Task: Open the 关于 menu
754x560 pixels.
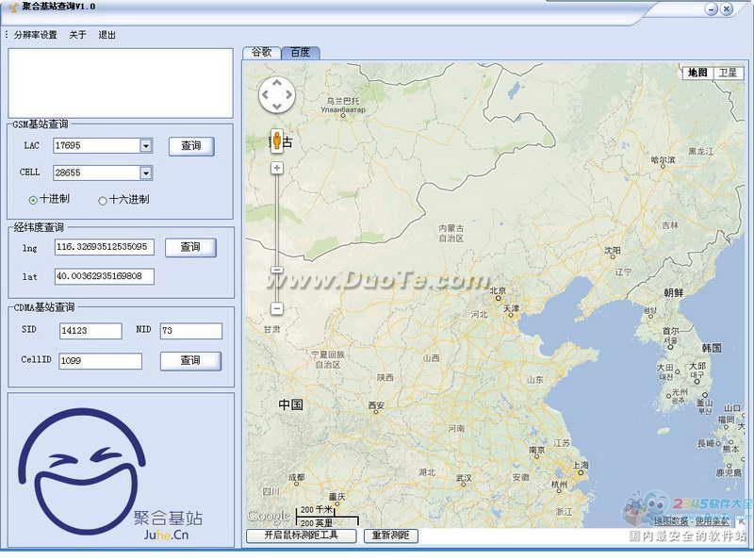Action: click(x=77, y=35)
